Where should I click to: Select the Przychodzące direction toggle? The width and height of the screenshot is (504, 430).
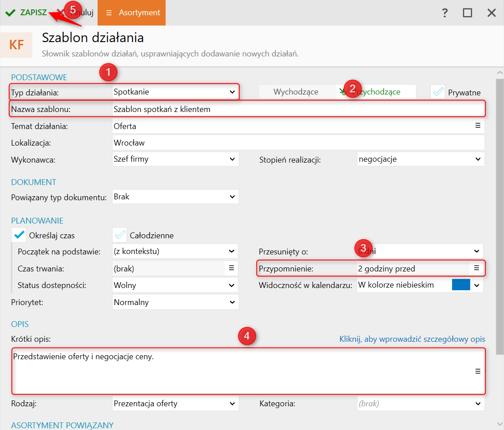[x=376, y=92]
